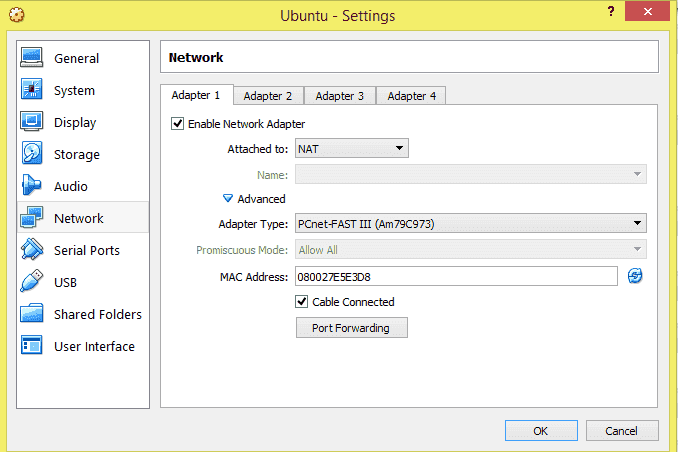Select the USB plug icon
Screen dimensions: 678x452
point(32,281)
